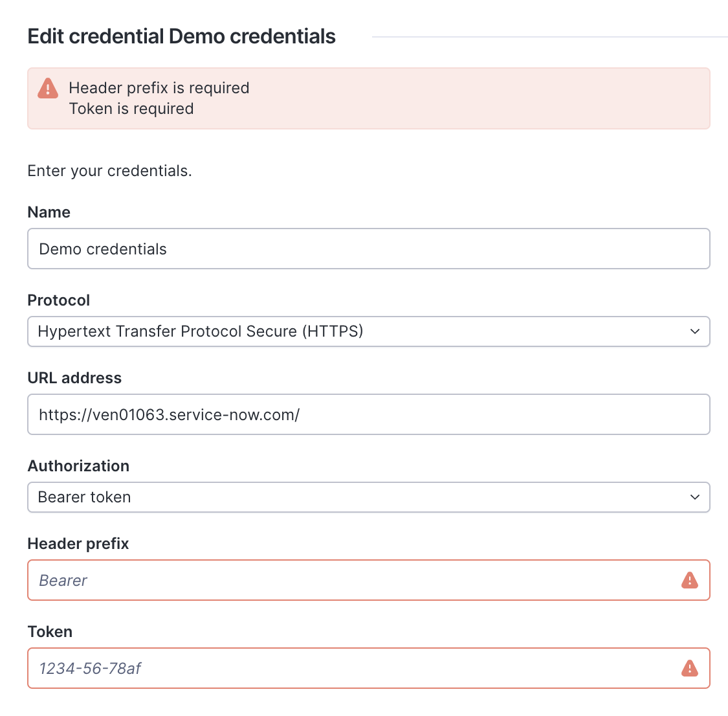Click the "Header prefix" field label
This screenshot has height=716, width=728.
click(78, 544)
